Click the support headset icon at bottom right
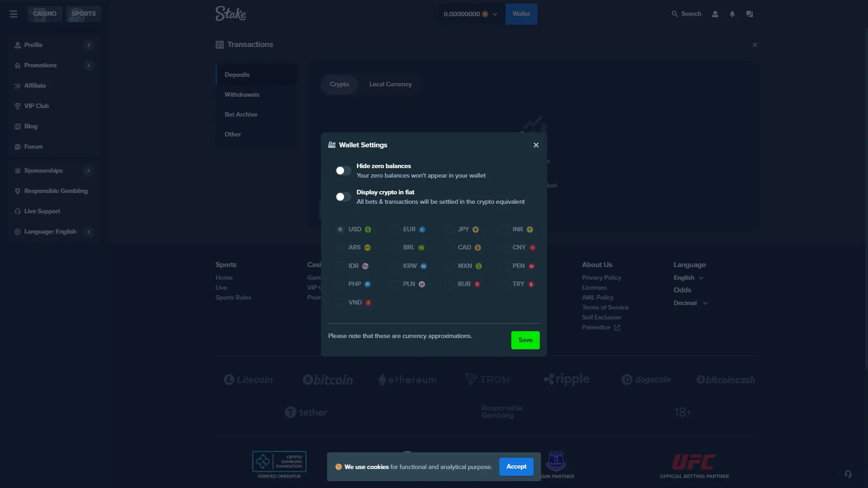This screenshot has height=488, width=868. pos(848,474)
